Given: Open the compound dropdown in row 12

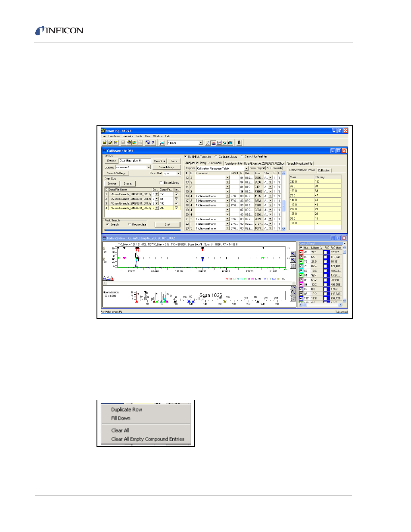Looking at the screenshot, I should [x=227, y=177].
